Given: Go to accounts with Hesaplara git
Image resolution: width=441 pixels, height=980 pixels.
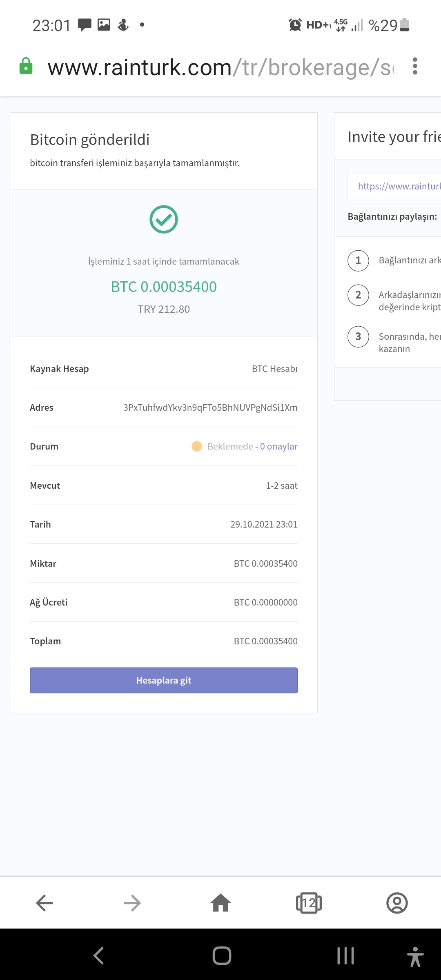Looking at the screenshot, I should click(x=164, y=680).
